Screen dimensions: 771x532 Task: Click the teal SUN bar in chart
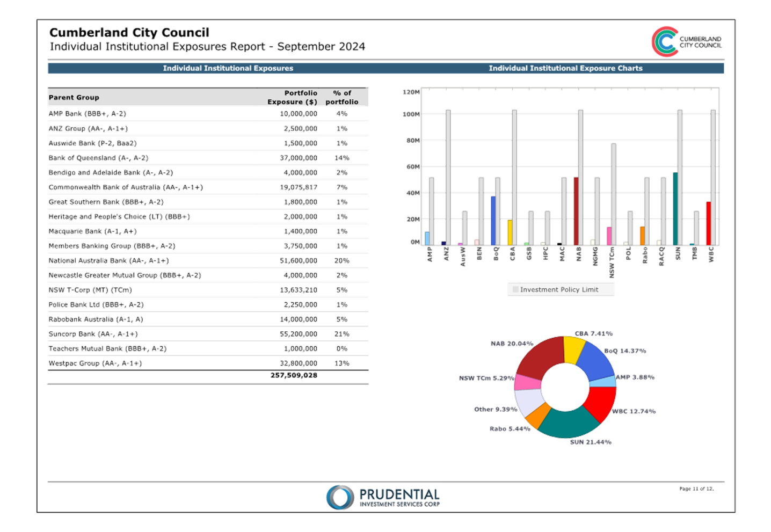pyautogui.click(x=675, y=209)
